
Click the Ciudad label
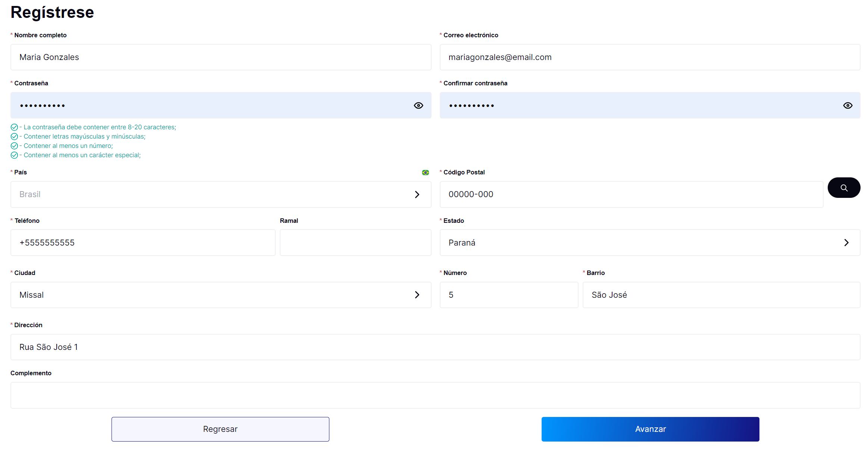[25, 273]
